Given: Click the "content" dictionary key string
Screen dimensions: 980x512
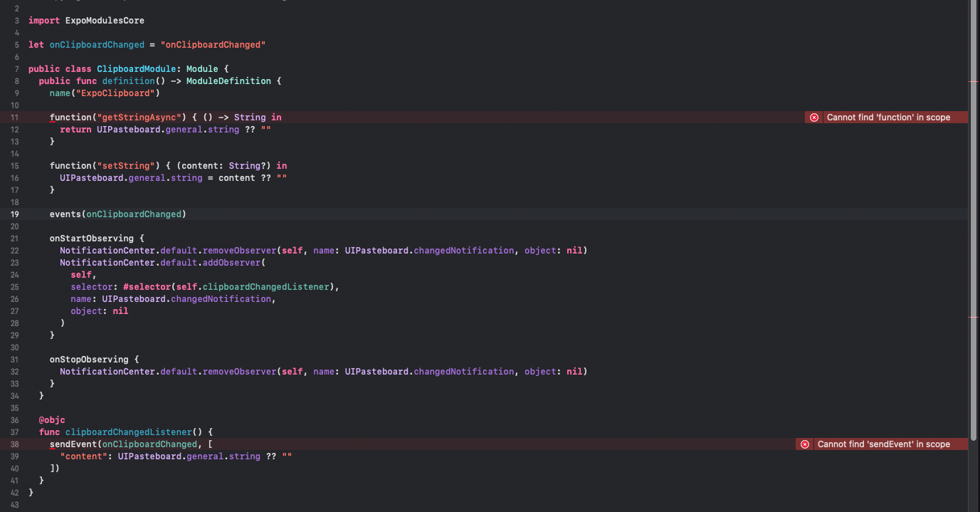Looking at the screenshot, I should (83, 456).
